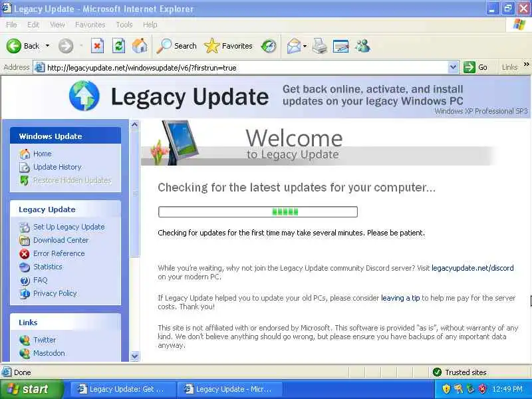Image resolution: width=532 pixels, height=399 pixels.
Task: Click the Statistics icon
Action: (x=25, y=267)
